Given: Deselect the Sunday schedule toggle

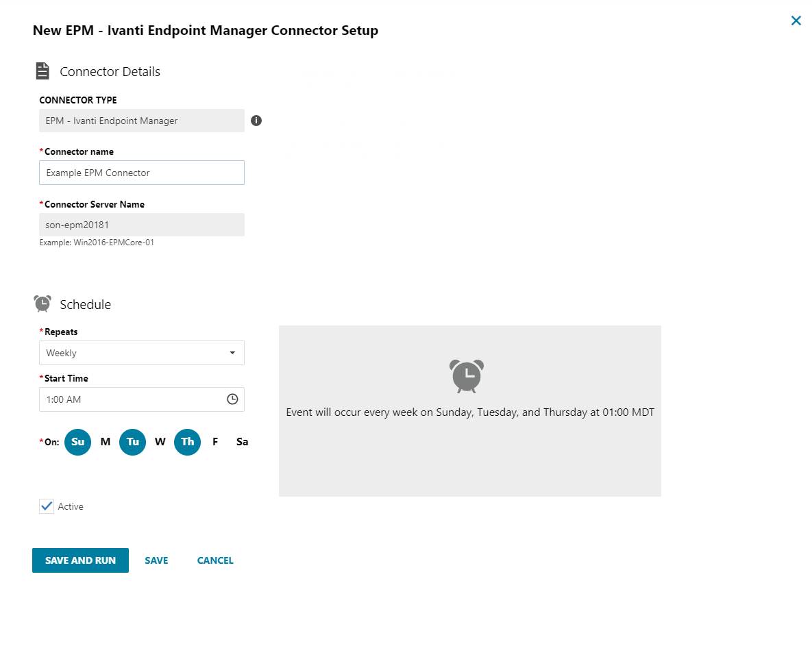Looking at the screenshot, I should pos(77,442).
